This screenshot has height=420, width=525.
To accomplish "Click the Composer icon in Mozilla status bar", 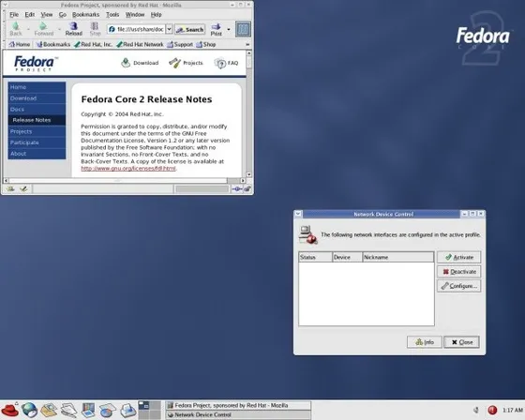I will click(x=23, y=188).
